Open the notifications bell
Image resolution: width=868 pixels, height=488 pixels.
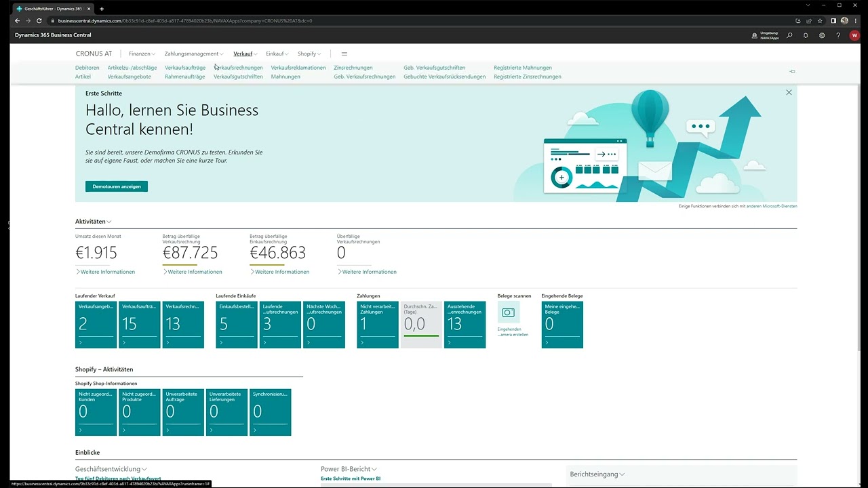806,35
